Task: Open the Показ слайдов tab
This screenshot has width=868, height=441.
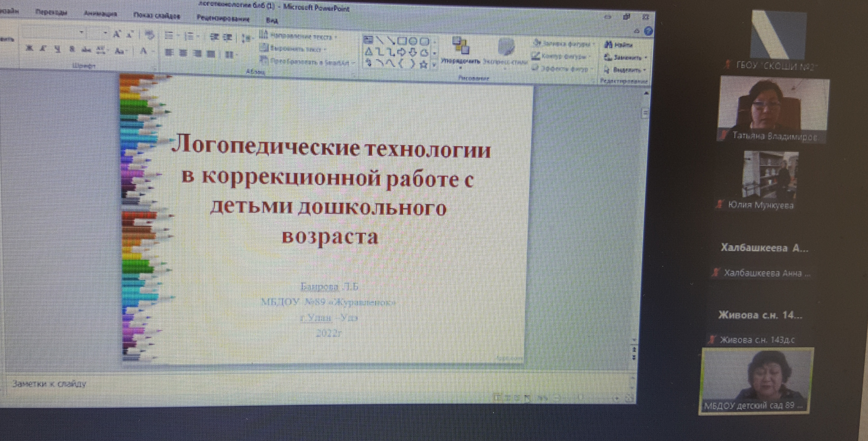Action: pyautogui.click(x=156, y=16)
